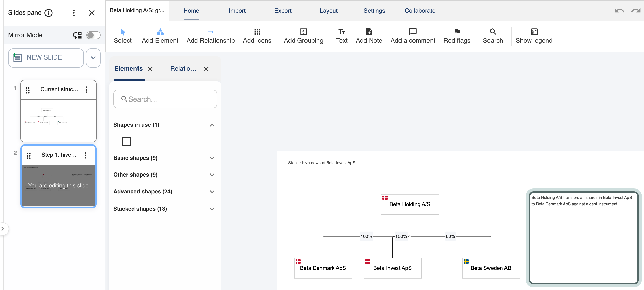Click the Add Element tool
The width and height of the screenshot is (644, 290).
tap(160, 36)
